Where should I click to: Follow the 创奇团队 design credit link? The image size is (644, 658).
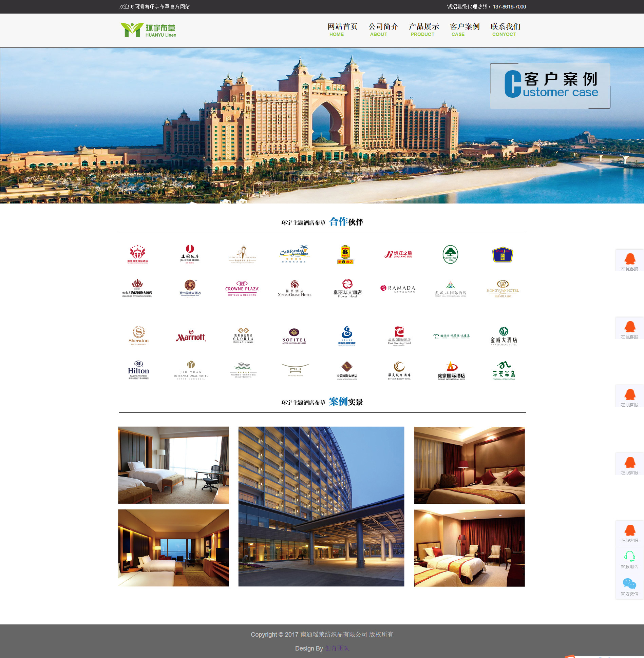(337, 648)
